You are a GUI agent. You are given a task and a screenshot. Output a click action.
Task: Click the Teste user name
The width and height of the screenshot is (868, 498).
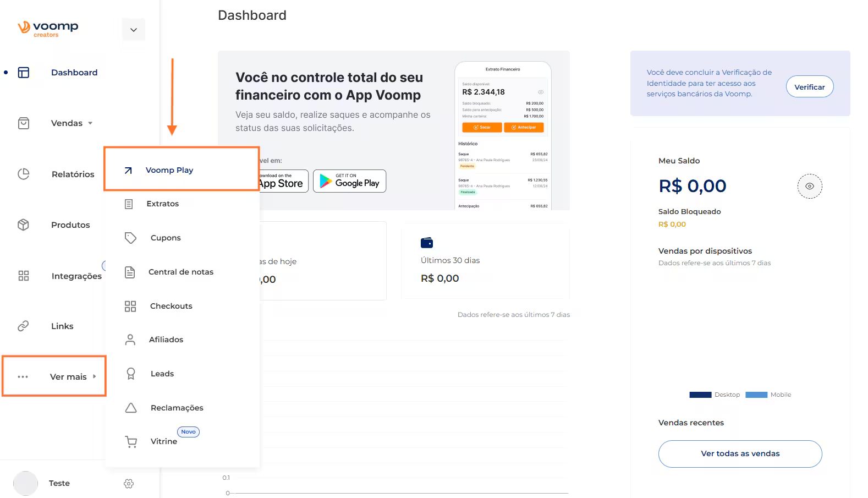pyautogui.click(x=59, y=483)
